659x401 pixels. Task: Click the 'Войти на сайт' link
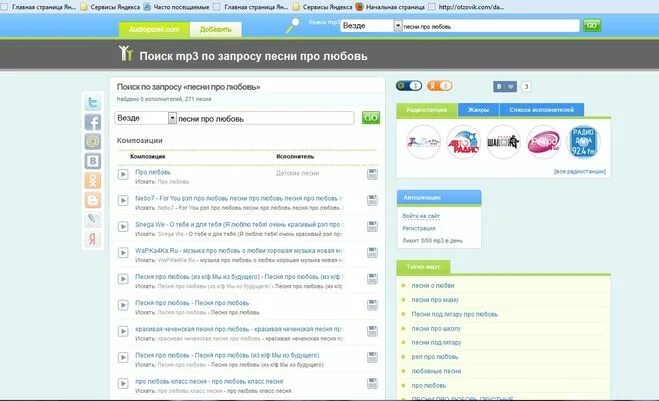click(x=421, y=216)
